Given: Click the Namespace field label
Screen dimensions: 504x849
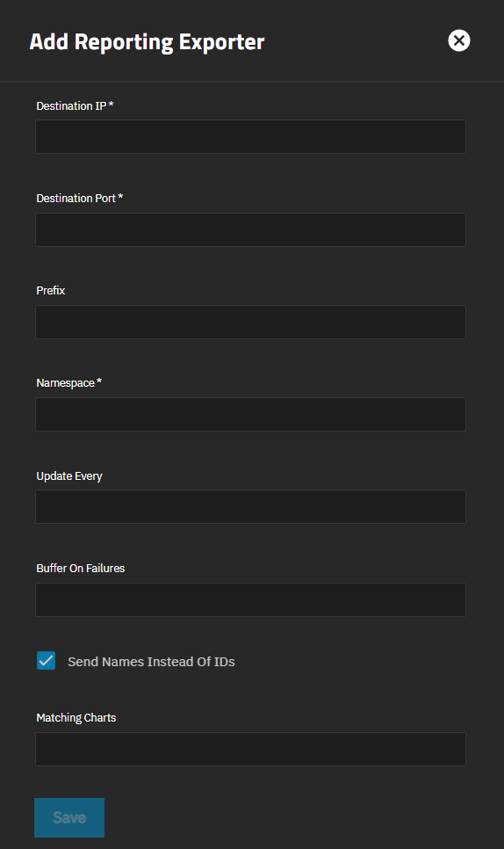Looking at the screenshot, I should (66, 383).
